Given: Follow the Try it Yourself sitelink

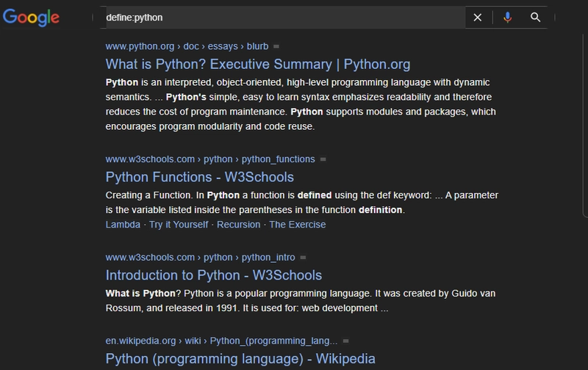Looking at the screenshot, I should (179, 225).
